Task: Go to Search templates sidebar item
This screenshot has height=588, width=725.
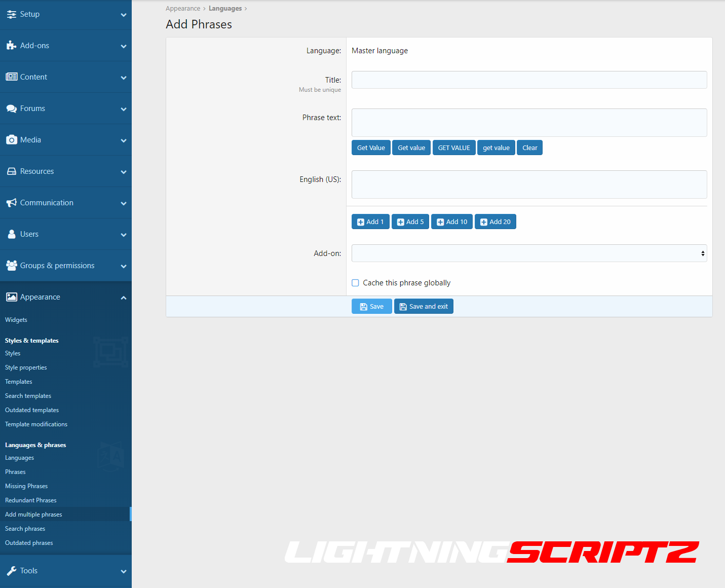Action: tap(28, 396)
